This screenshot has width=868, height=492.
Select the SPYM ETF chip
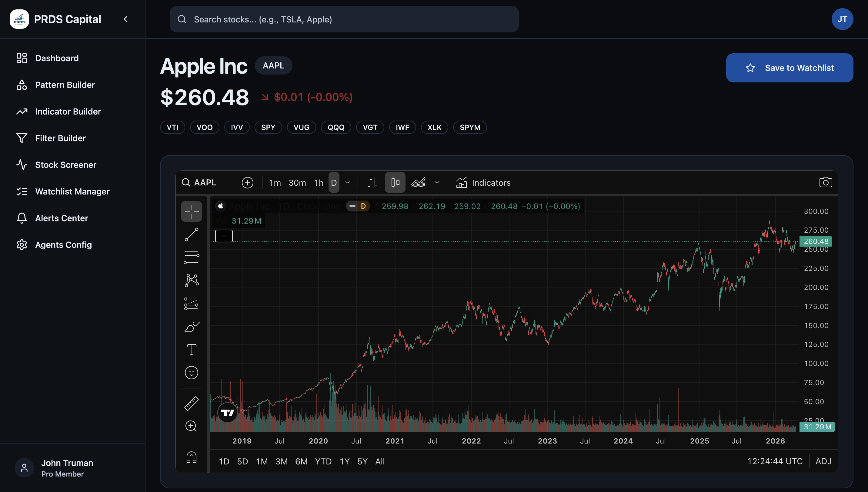click(470, 127)
